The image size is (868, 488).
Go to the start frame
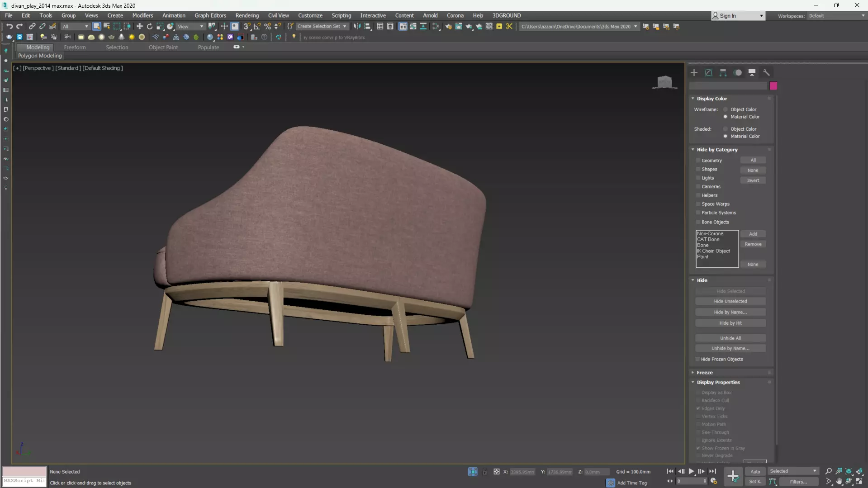(x=670, y=471)
